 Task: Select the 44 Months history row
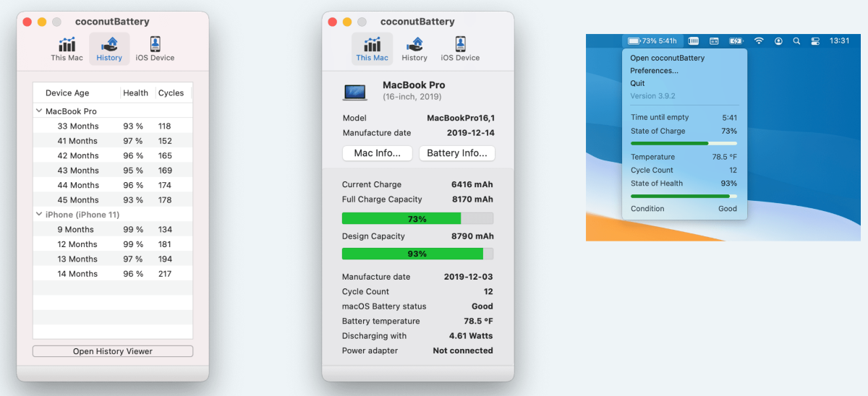point(113,185)
